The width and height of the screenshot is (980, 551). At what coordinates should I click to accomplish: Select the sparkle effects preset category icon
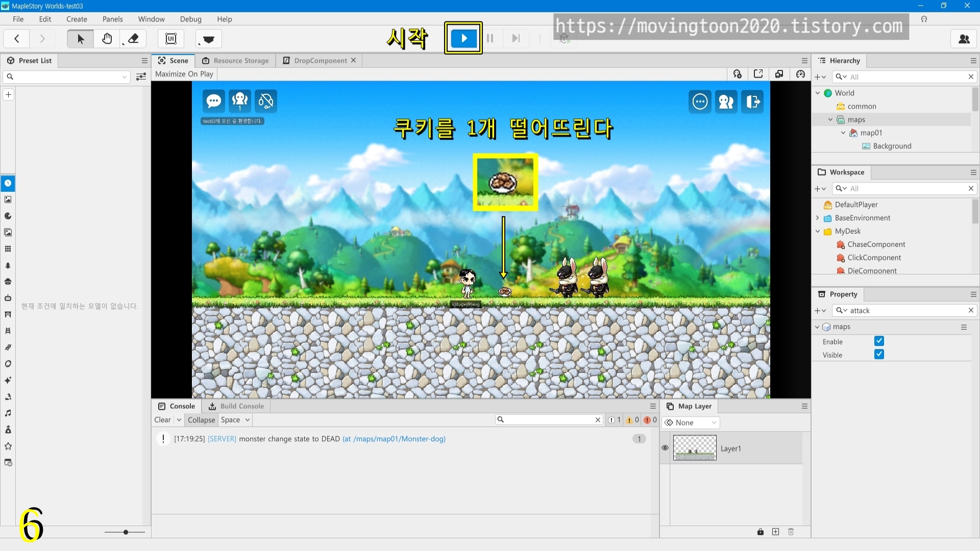8,380
